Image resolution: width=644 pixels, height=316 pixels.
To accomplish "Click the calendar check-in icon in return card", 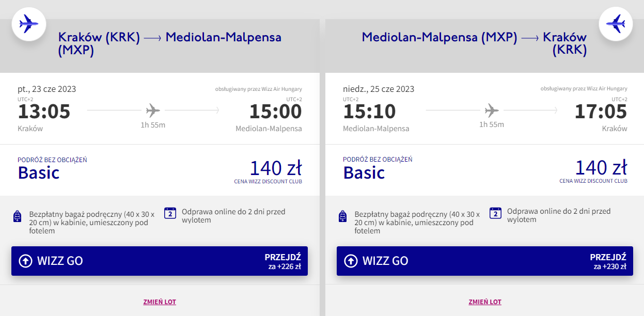I will point(496,213).
